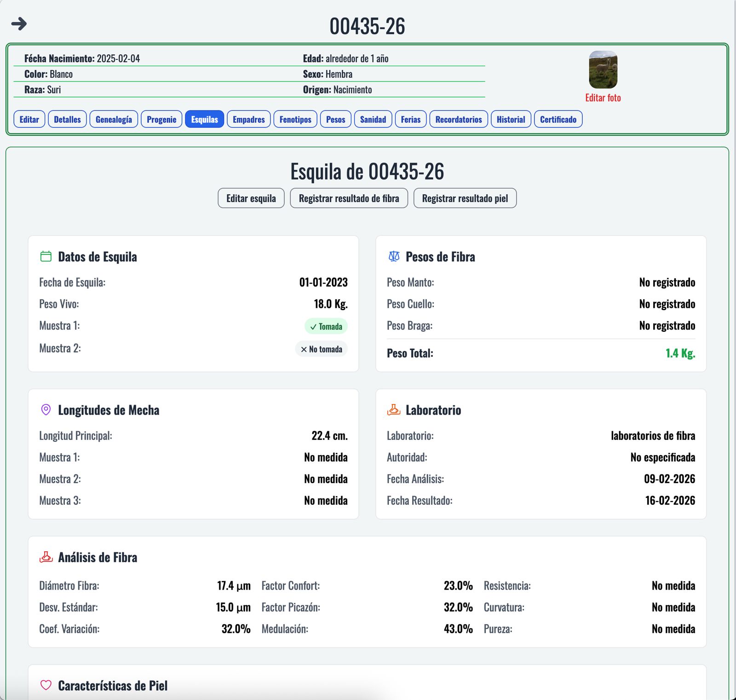Viewport: 736px width, 700px height.
Task: Click the alpaca photo thumbnail
Action: coord(603,69)
